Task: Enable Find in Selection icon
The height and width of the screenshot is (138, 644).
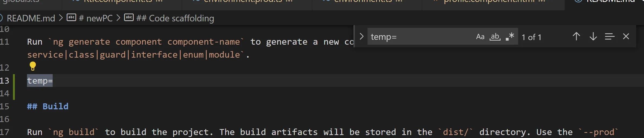Action: click(609, 37)
